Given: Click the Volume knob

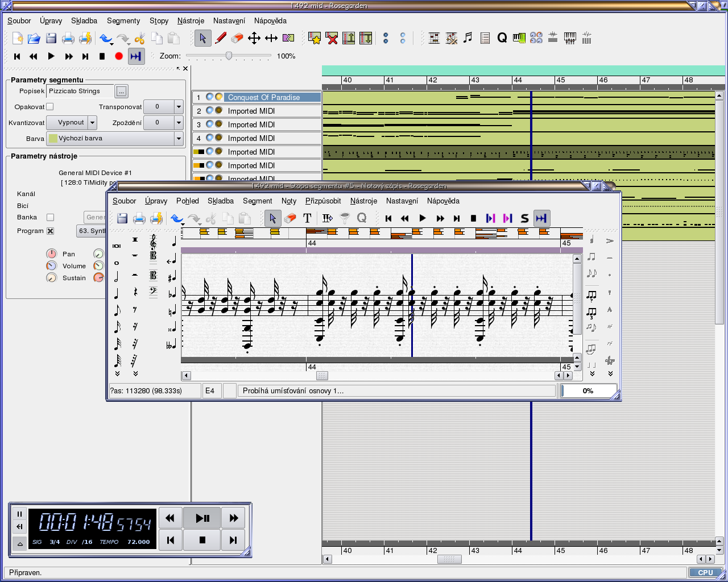Looking at the screenshot, I should pos(52,266).
